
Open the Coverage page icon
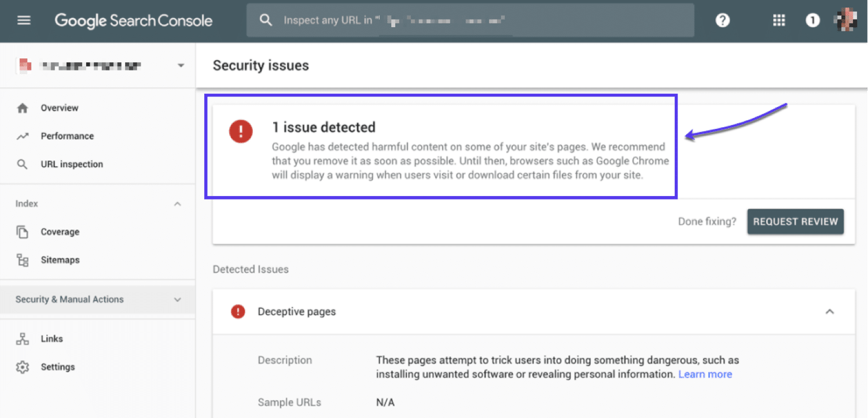click(x=22, y=231)
